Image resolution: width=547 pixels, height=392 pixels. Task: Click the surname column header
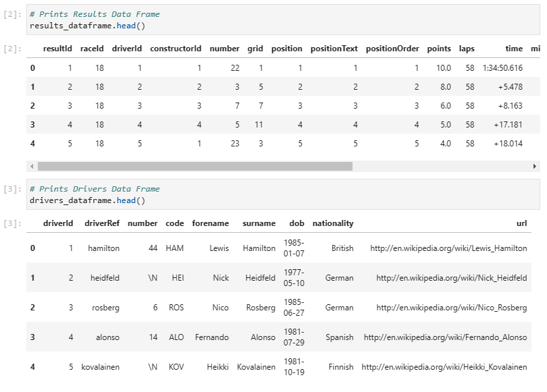[x=259, y=223]
